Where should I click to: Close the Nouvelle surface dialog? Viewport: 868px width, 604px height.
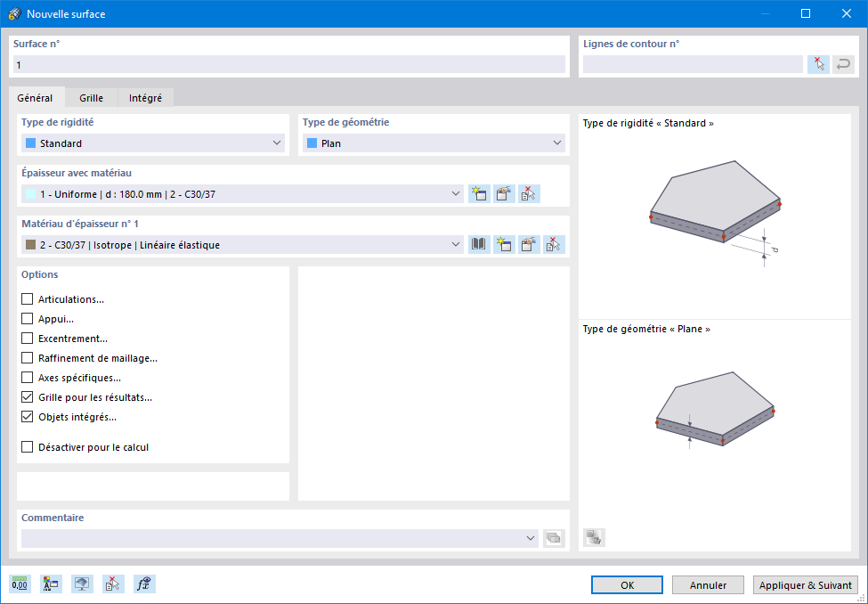pyautogui.click(x=847, y=14)
